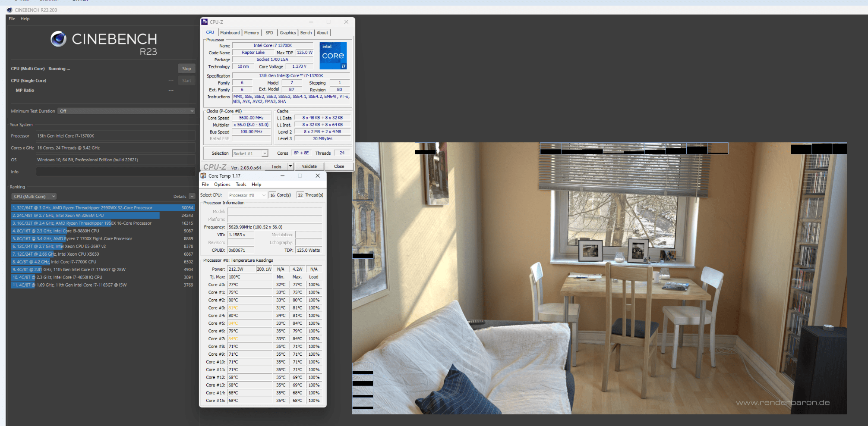Open the Cinebench File menu

[x=12, y=19]
